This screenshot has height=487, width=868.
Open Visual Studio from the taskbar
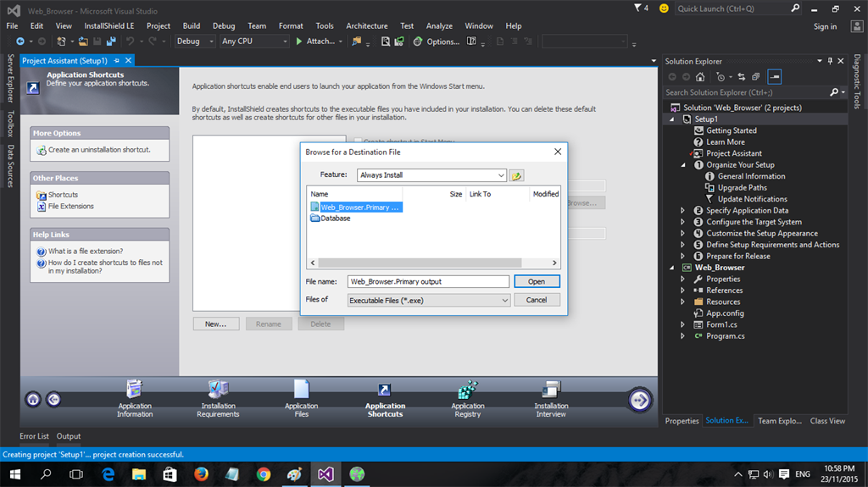coord(325,474)
